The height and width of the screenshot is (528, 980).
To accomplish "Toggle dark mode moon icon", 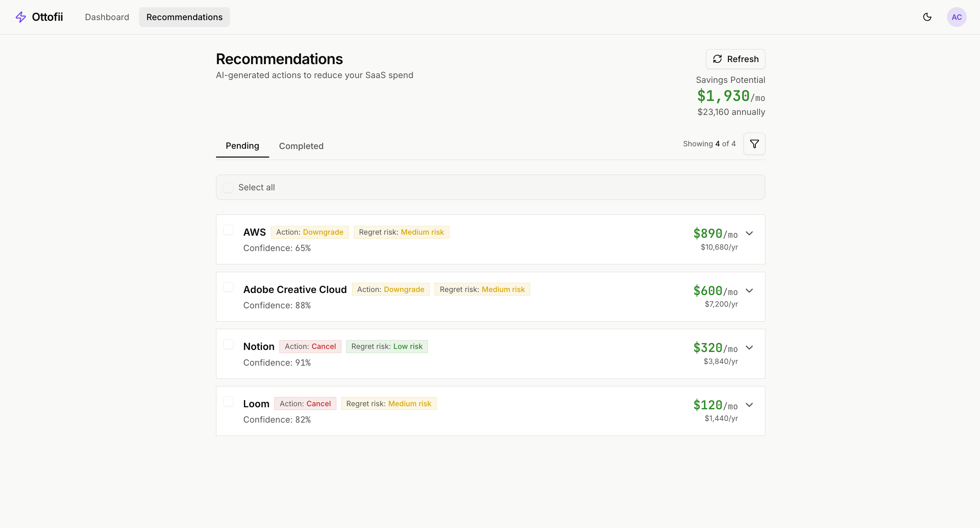I will (x=927, y=17).
